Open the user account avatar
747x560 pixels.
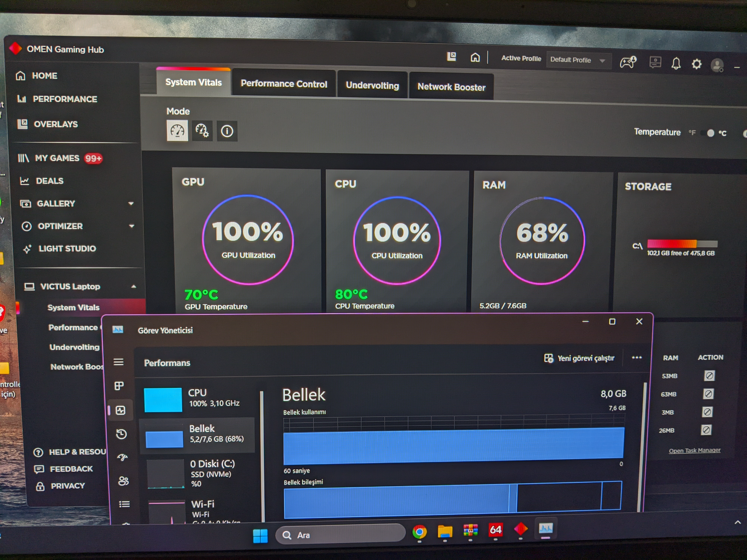717,65
